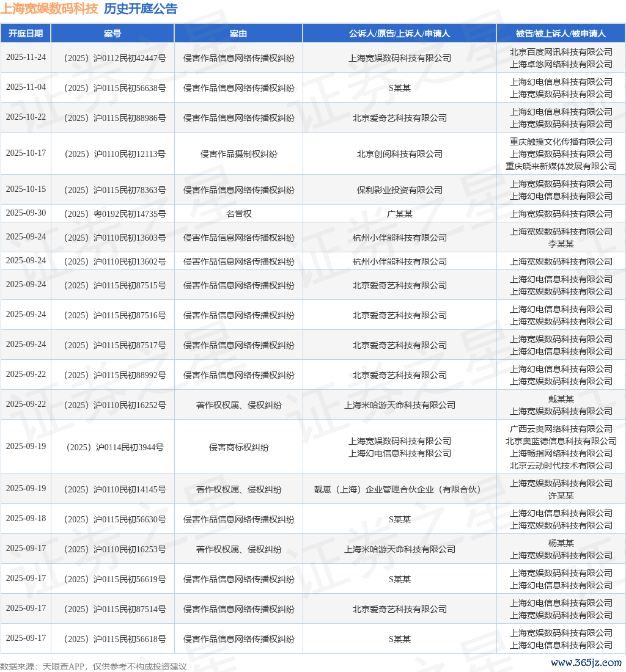This screenshot has height=672, width=626.
Task: Select plaintiff 保利影业投资有限公司
Action: (x=399, y=190)
